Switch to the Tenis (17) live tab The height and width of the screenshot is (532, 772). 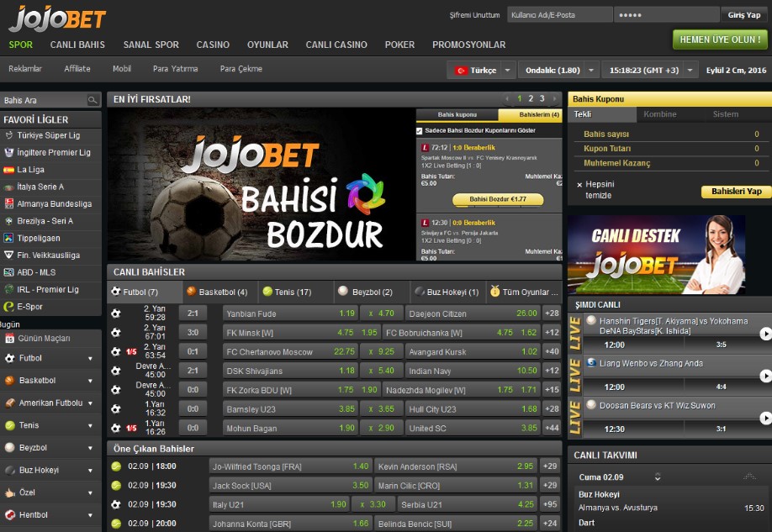pyautogui.click(x=294, y=292)
